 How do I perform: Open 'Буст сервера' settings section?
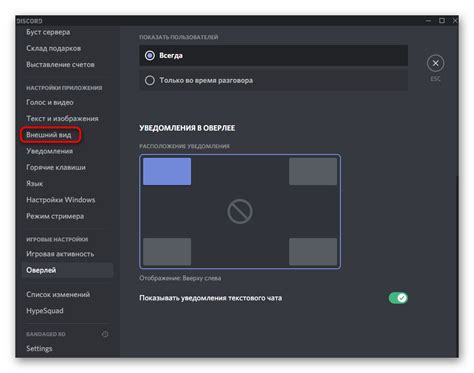pyautogui.click(x=48, y=32)
